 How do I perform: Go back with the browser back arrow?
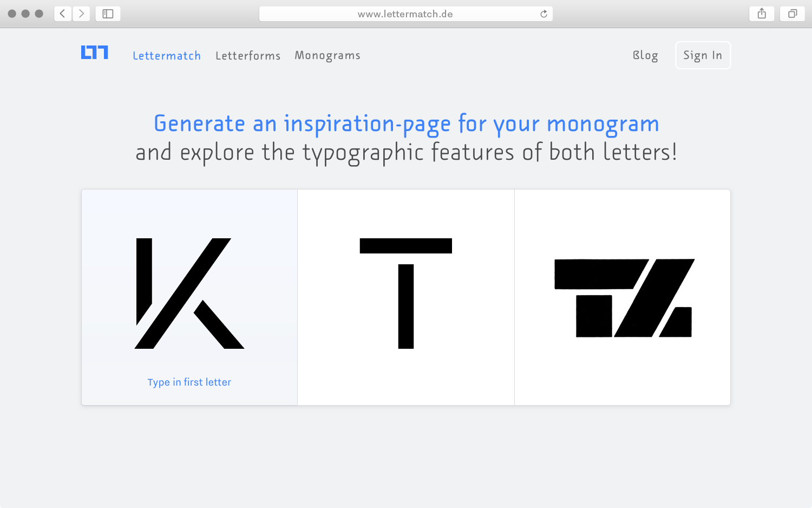coord(63,14)
